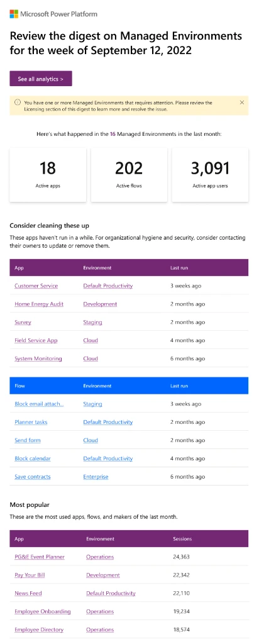
Task: Open the Save contracts flow link
Action: click(x=33, y=477)
